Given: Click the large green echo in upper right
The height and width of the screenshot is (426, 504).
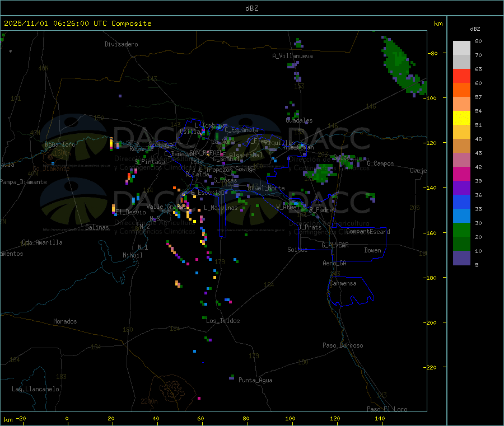Looking at the screenshot, I should pos(402,63).
